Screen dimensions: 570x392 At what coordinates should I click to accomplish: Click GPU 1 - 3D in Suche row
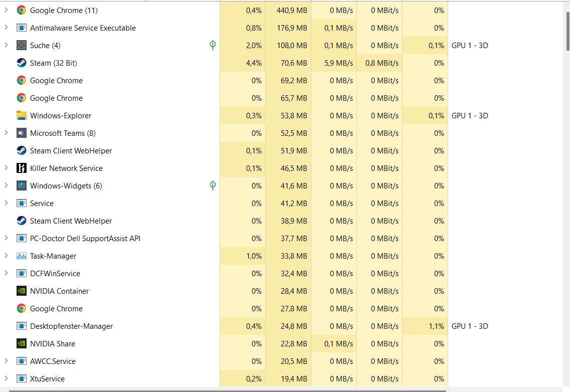[470, 46]
